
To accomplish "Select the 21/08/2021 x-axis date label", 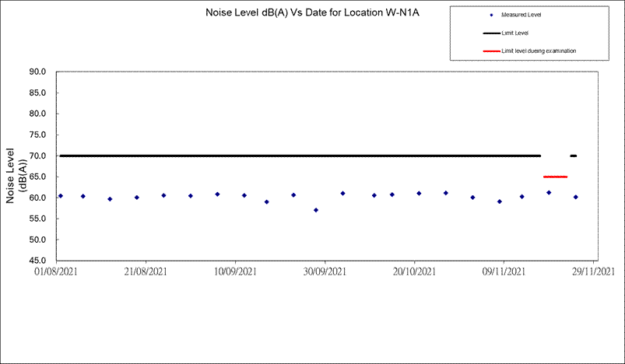I will 146,271.
